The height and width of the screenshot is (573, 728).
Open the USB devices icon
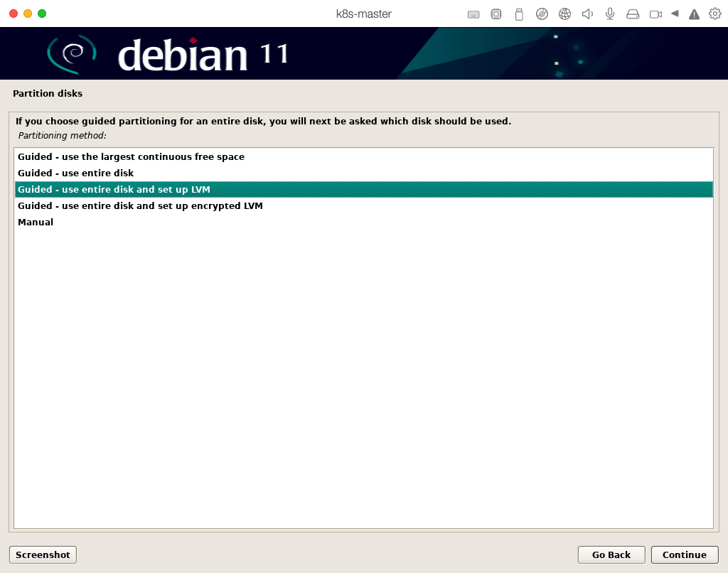click(x=519, y=14)
